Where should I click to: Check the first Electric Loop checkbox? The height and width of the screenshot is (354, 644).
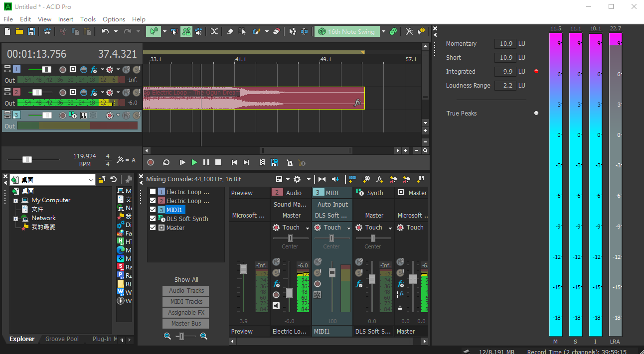(153, 192)
